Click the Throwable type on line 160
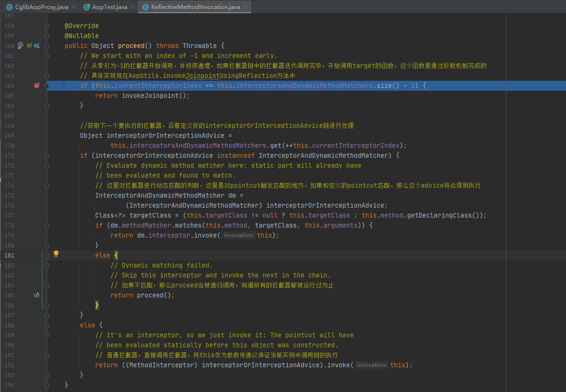Image resolution: width=566 pixels, height=392 pixels. [200, 46]
